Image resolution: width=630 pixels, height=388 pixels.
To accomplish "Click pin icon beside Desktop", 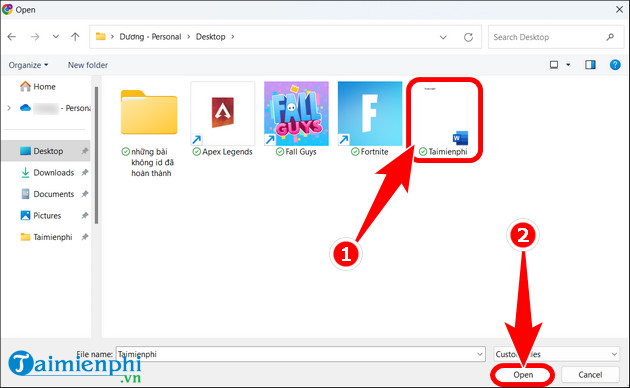I will point(84,151).
